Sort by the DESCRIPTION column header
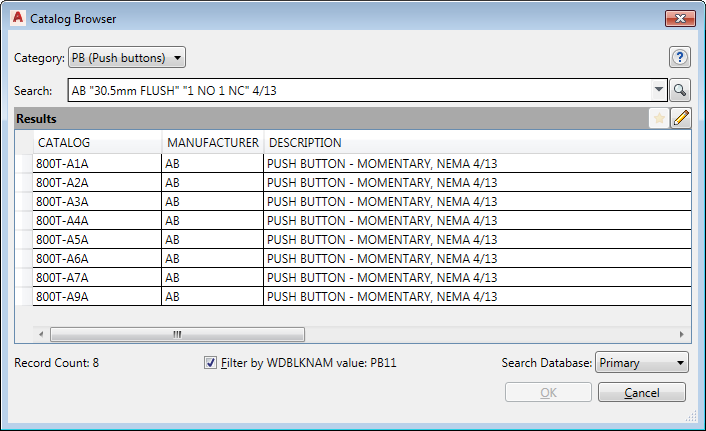The image size is (706, 431). [x=477, y=143]
